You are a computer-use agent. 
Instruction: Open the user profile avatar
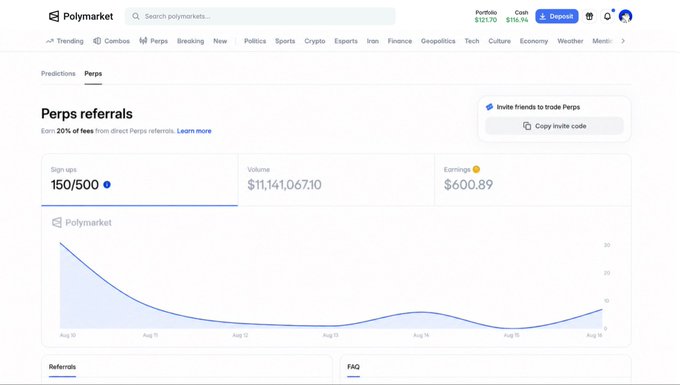click(x=625, y=16)
